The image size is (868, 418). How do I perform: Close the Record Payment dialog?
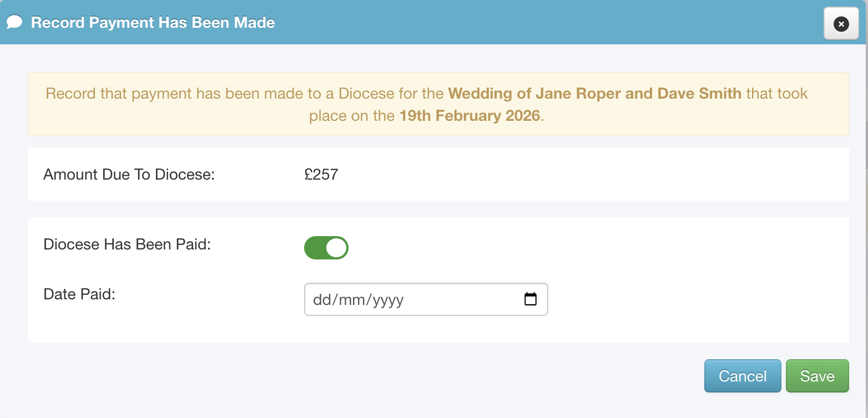tap(841, 24)
